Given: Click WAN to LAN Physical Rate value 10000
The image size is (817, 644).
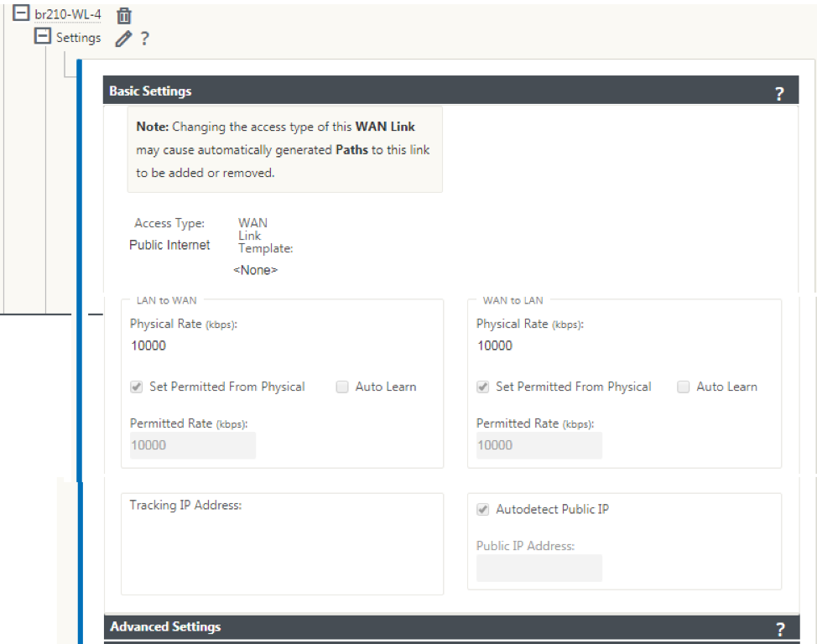Looking at the screenshot, I should 495,346.
